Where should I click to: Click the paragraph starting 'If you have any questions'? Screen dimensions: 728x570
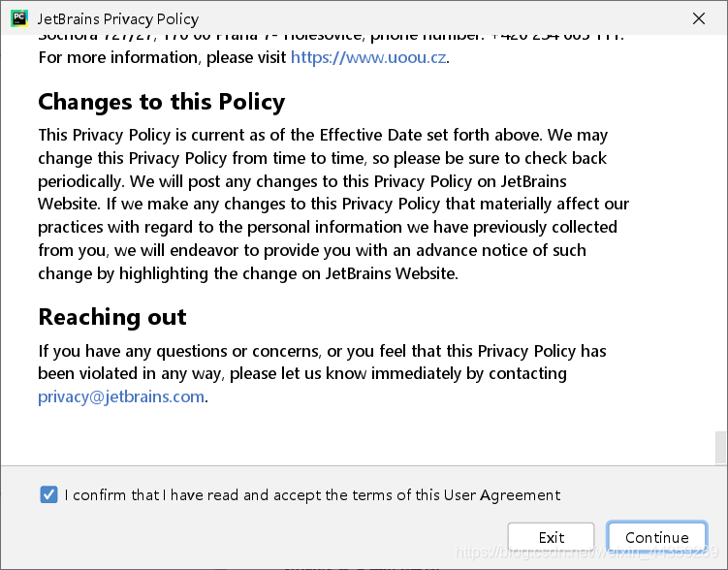coord(322,373)
